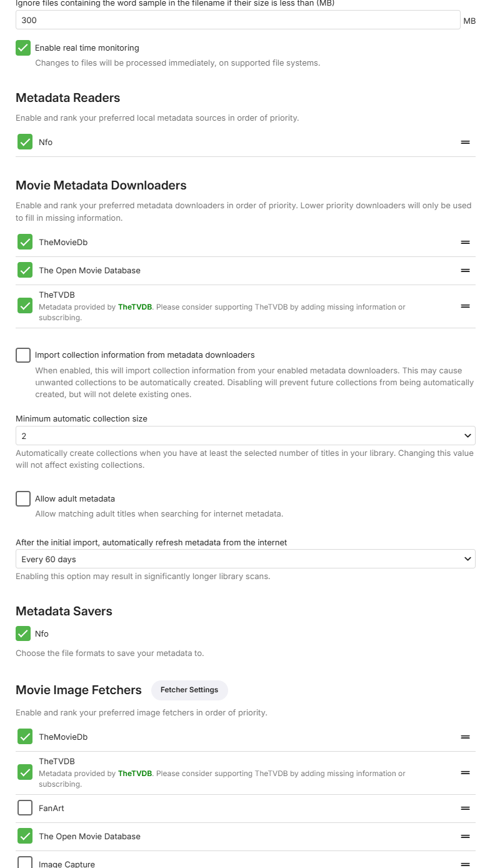The width and height of the screenshot is (490, 868).
Task: Disable real time monitoring checkbox
Action: [23, 48]
